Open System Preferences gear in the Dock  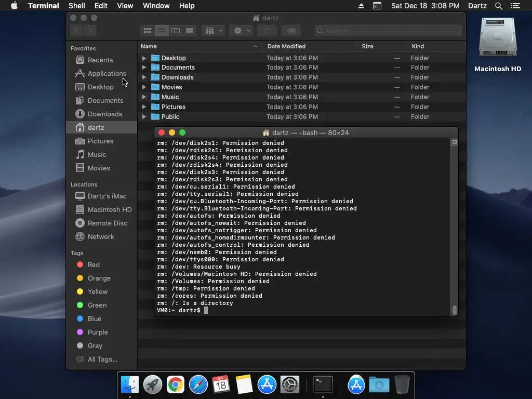click(x=289, y=385)
